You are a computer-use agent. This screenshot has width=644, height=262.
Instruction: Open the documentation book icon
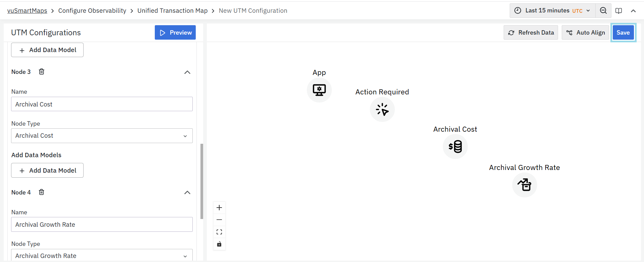[x=618, y=11]
